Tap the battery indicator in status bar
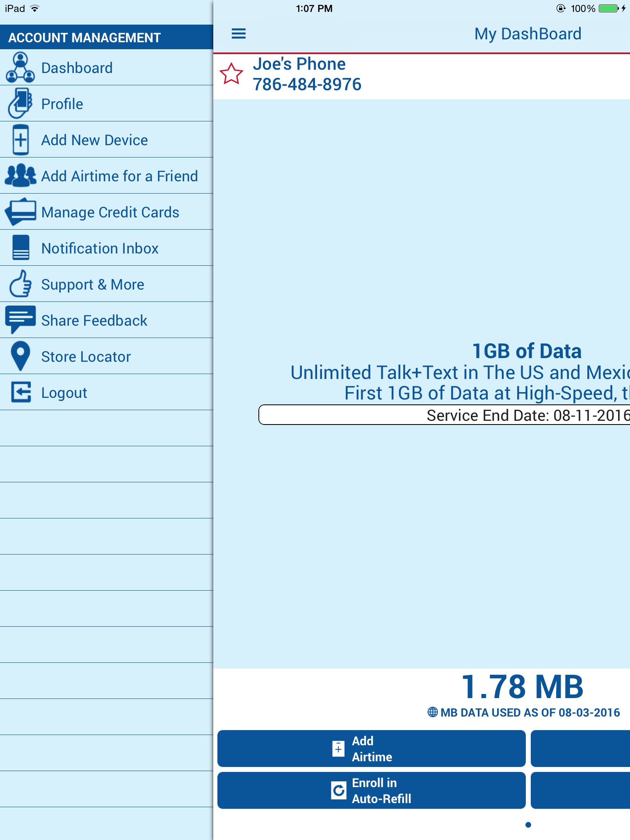The height and width of the screenshot is (840, 630). (609, 9)
